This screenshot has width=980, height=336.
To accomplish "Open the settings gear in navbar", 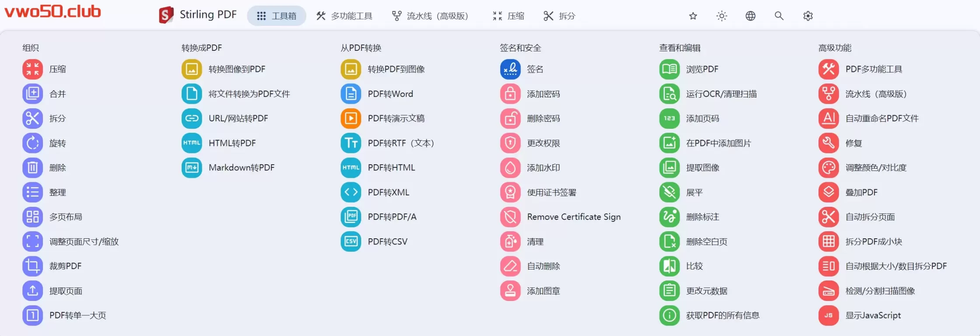I will point(808,16).
